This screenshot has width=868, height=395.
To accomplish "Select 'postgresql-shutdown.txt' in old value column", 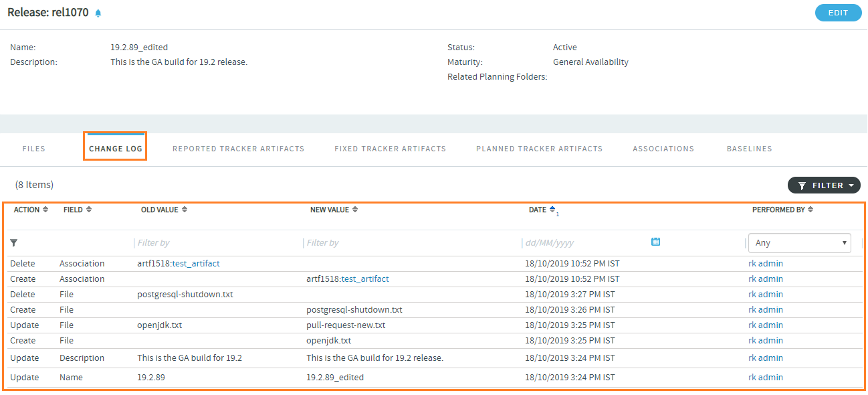I will click(185, 294).
